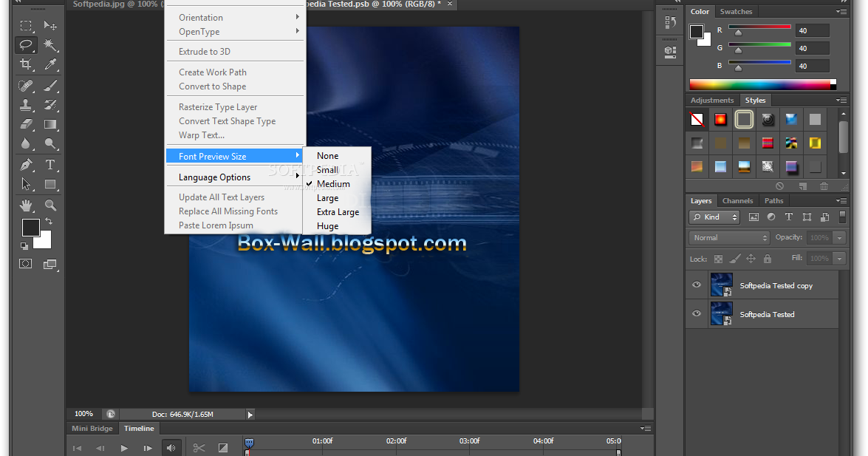This screenshot has width=868, height=456.
Task: Lock transparent pixels
Action: [718, 259]
